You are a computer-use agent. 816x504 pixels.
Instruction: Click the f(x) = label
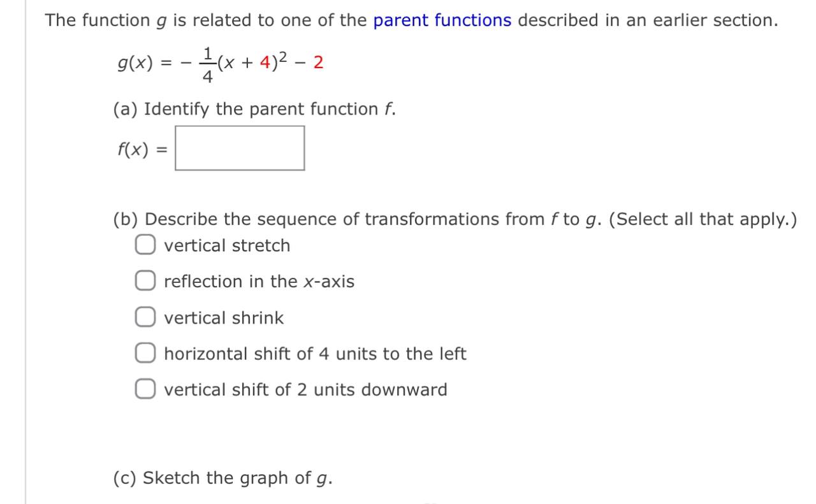click(x=139, y=148)
